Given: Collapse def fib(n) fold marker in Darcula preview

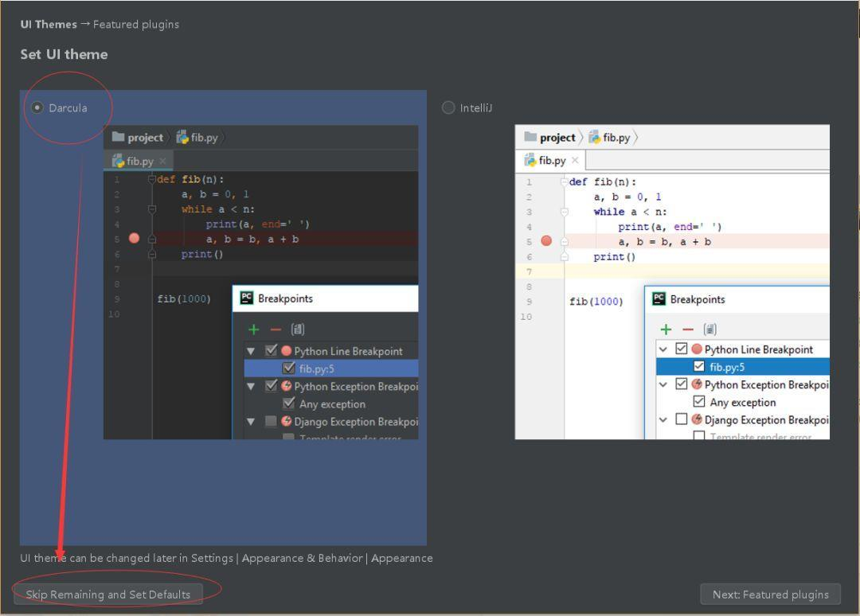Looking at the screenshot, I should pos(152,179).
